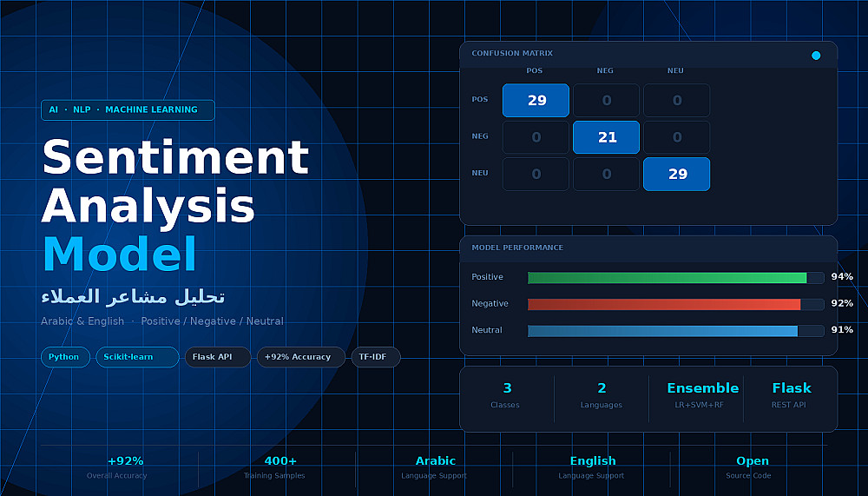Click the '3 Classes' stat
The height and width of the screenshot is (496, 868).
point(505,395)
